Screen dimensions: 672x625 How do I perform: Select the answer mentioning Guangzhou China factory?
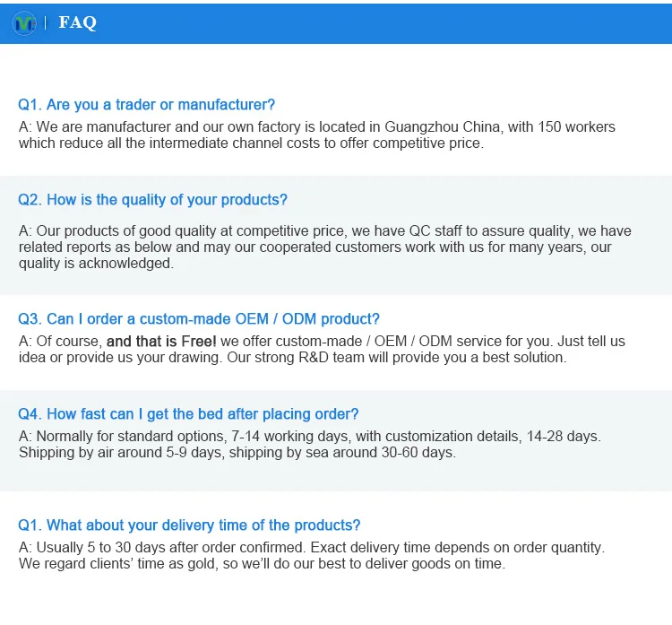tap(316, 126)
